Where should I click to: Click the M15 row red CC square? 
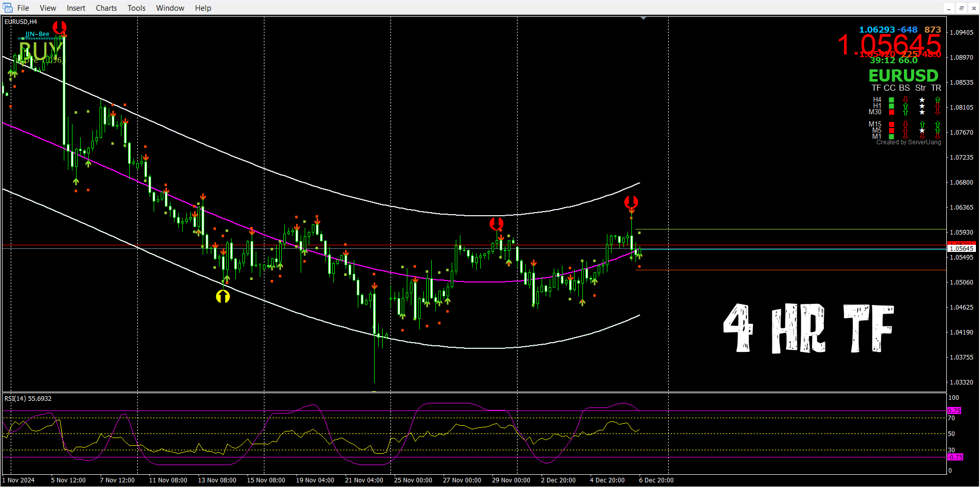(x=891, y=124)
